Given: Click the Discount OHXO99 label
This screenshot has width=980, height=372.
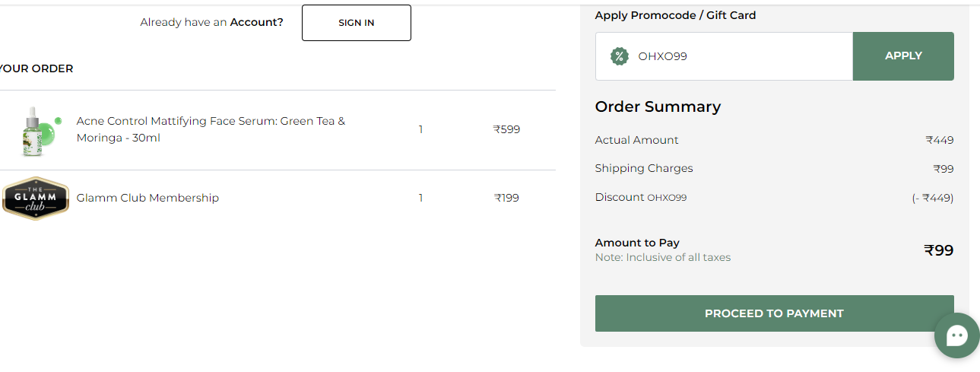Looking at the screenshot, I should 641,197.
